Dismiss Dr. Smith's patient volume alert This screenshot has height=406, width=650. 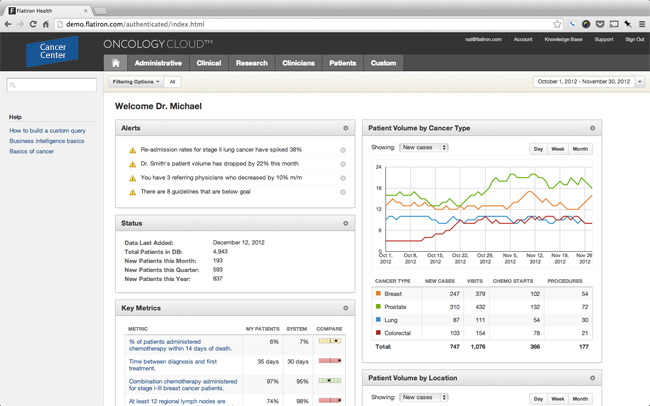pos(343,164)
